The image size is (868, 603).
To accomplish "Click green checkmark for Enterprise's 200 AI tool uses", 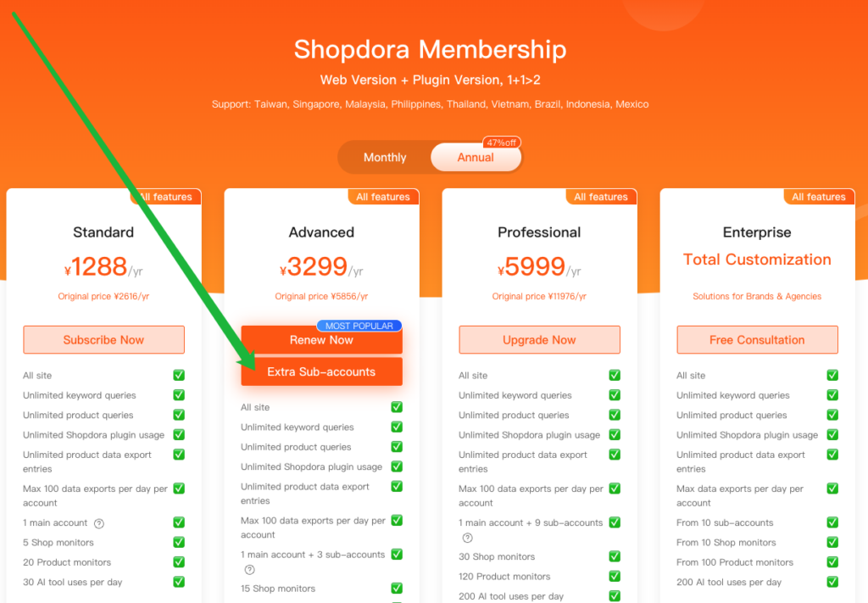I will tap(832, 583).
